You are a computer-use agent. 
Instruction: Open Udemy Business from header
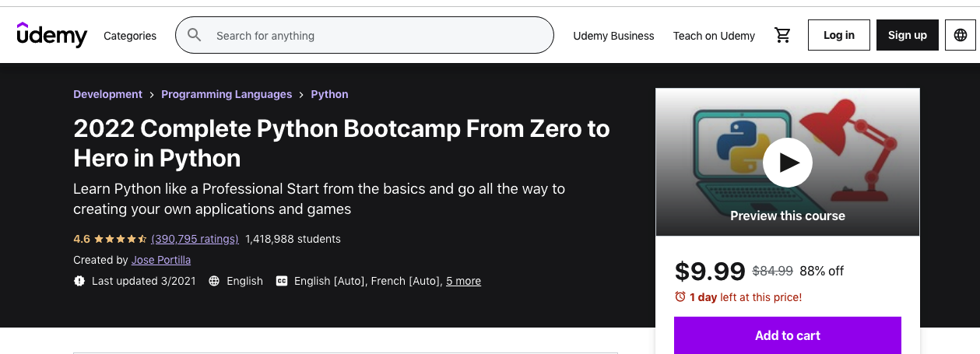(x=613, y=36)
